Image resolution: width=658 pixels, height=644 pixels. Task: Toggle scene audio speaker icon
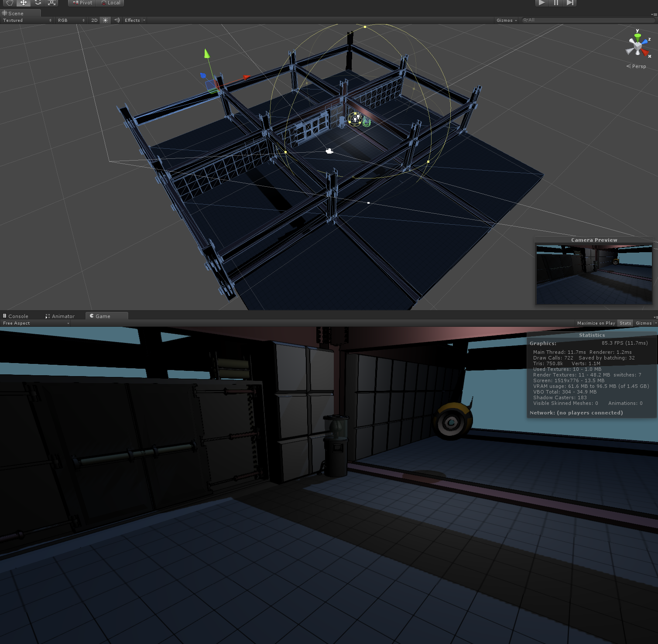click(117, 21)
